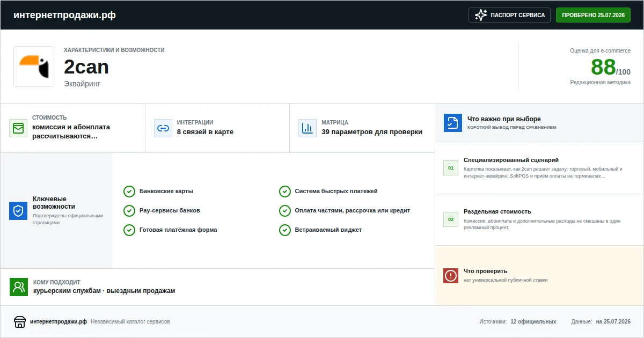Click the Что важно при выборе heading
Image resolution: width=644 pixels, height=338 pixels.
pyautogui.click(x=504, y=119)
